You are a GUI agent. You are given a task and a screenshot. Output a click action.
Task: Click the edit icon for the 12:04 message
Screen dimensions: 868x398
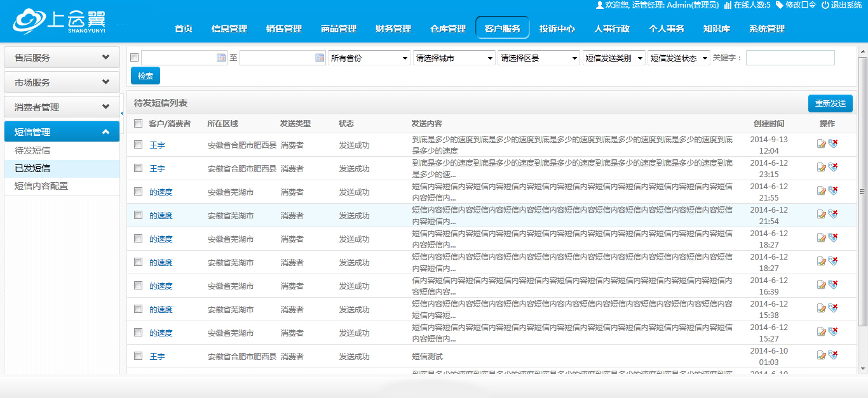pos(822,144)
